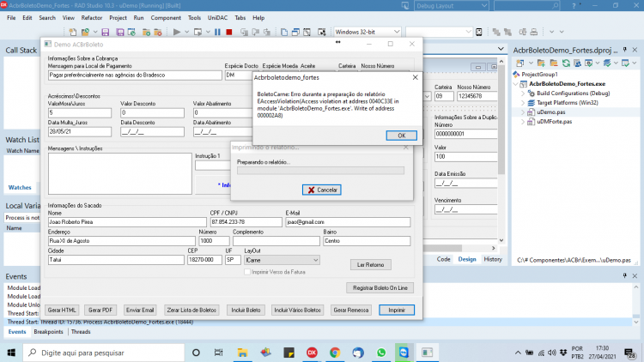Open WhatsApp from the taskbar
The width and height of the screenshot is (644, 362).
pos(380,353)
